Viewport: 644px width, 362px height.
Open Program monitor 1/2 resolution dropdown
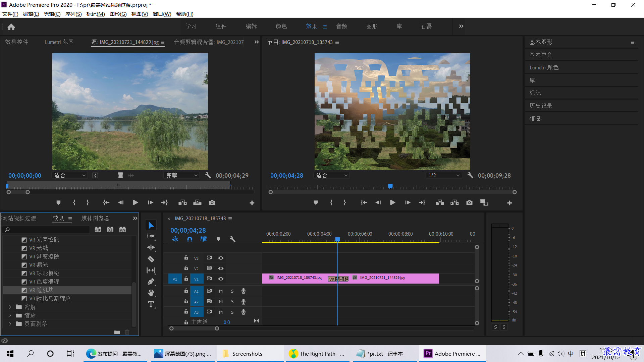(444, 175)
